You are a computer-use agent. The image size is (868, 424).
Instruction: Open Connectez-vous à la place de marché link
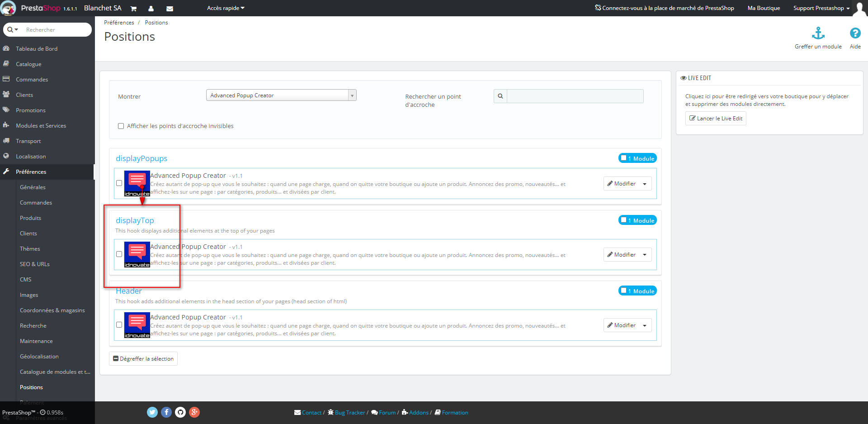coord(665,8)
